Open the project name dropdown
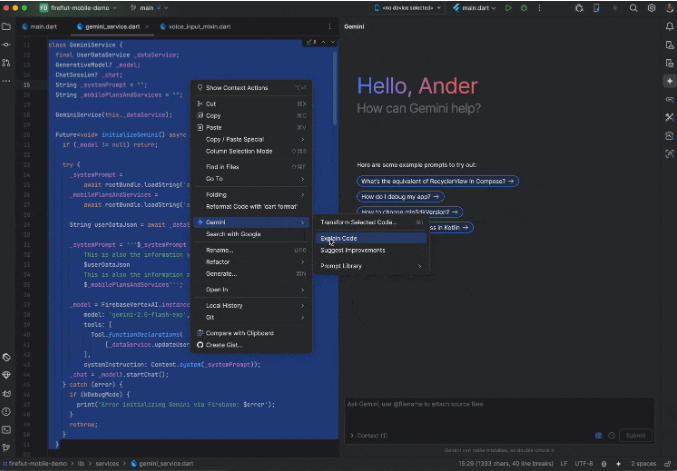This screenshot has height=471, width=677. (x=78, y=8)
